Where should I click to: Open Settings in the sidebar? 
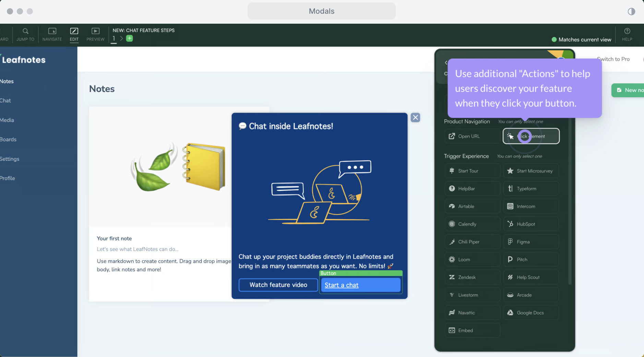coord(10,159)
